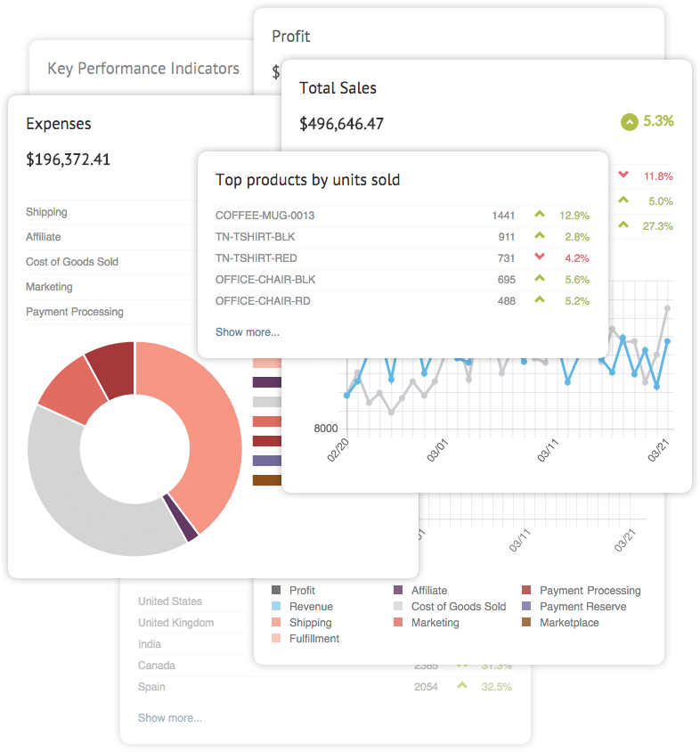Select the Marketing row in the Expenses list
The width and height of the screenshot is (700, 752).
(x=49, y=287)
